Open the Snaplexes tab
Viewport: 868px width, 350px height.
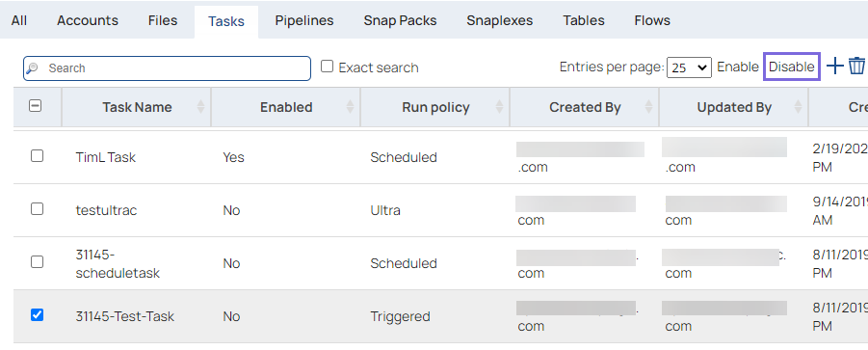pyautogui.click(x=499, y=20)
